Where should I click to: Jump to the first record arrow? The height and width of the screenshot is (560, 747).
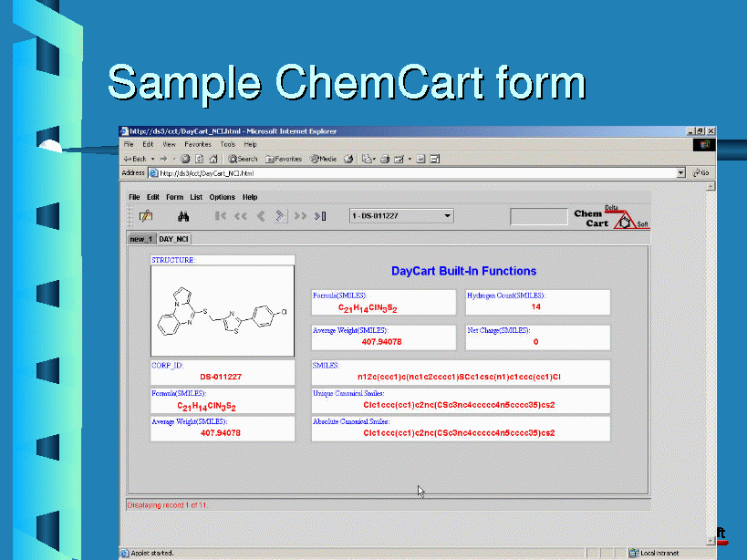tap(220, 216)
